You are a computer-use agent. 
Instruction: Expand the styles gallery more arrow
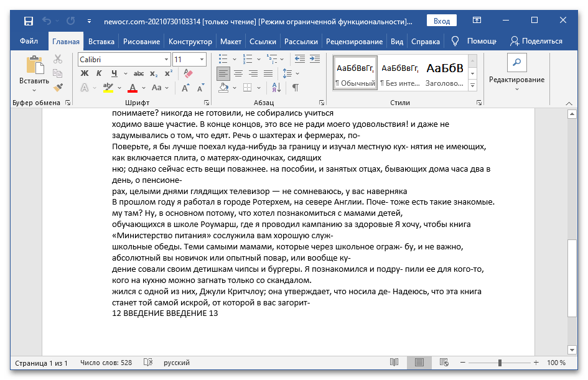pos(472,85)
